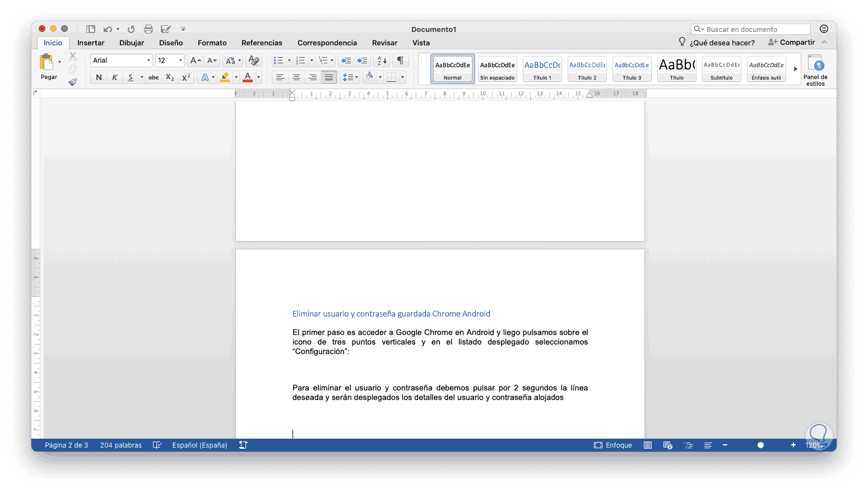Viewport: 868px width, 493px height.
Task: Apply the Subtítulo style
Action: click(722, 69)
